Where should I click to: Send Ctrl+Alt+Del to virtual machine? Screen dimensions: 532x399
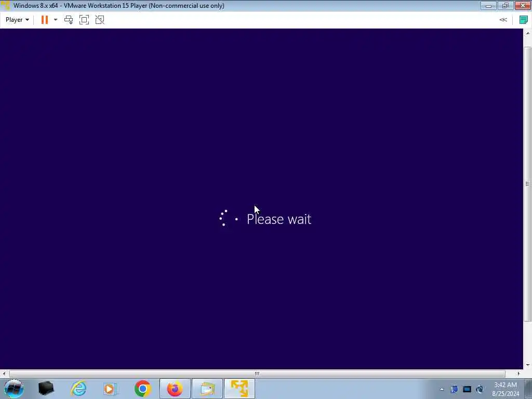tap(69, 20)
